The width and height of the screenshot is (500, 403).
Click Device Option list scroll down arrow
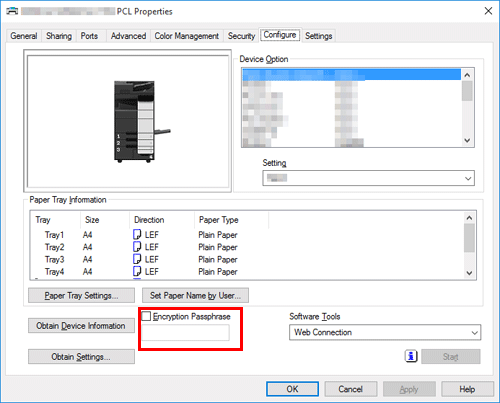click(x=467, y=140)
